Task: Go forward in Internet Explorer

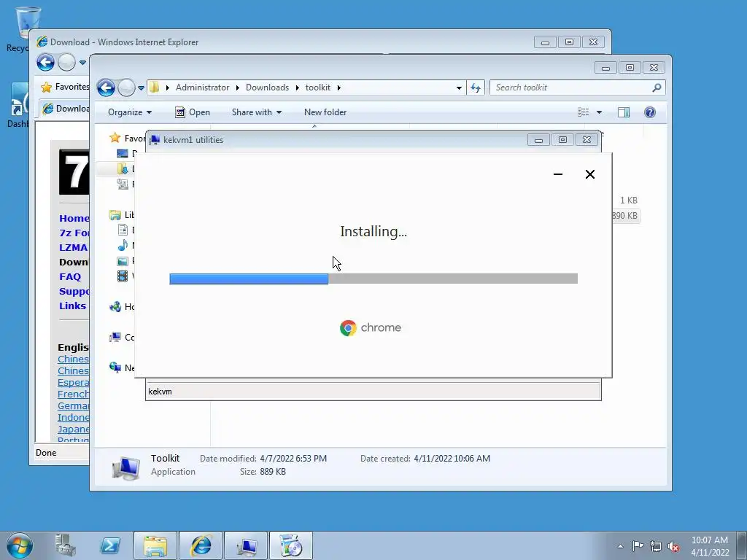Action: [66, 63]
